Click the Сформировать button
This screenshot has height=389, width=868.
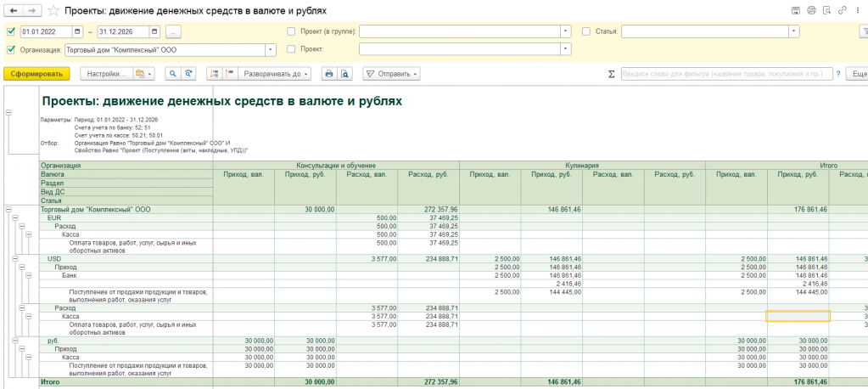click(x=36, y=73)
